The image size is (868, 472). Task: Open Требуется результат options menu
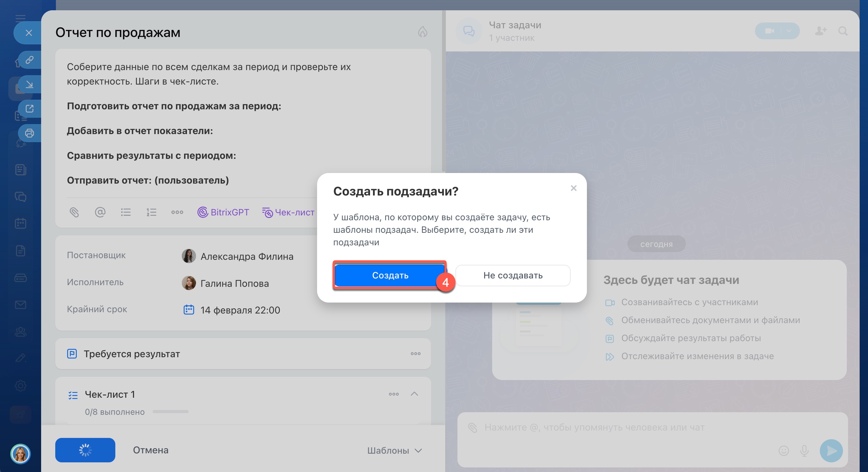(x=415, y=354)
